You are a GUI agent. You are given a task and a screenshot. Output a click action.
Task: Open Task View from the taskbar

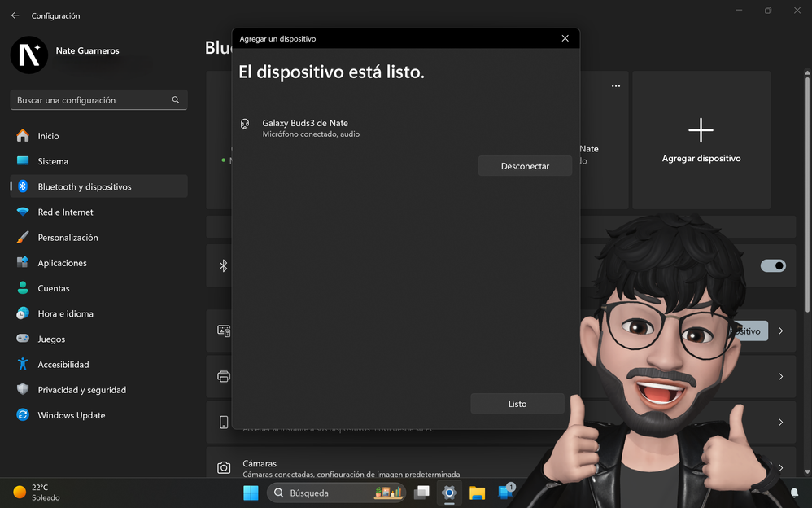(421, 493)
